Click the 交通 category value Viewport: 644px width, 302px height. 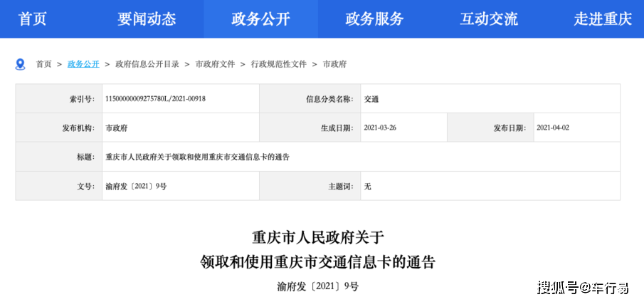[x=371, y=99]
